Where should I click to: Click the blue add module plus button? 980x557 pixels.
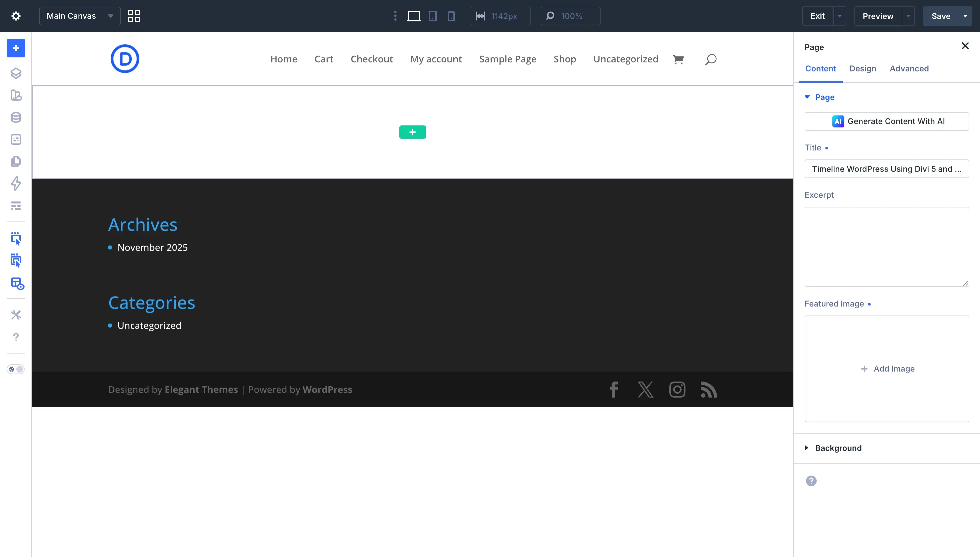point(16,48)
